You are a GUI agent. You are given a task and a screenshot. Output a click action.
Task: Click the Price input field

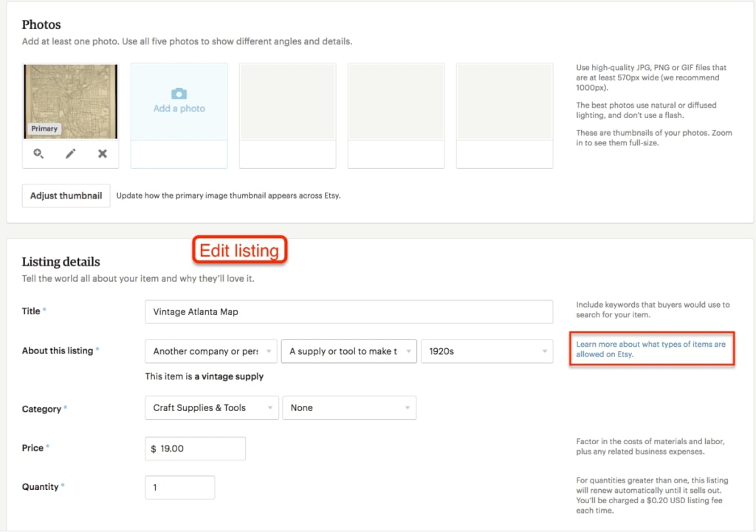(x=196, y=449)
